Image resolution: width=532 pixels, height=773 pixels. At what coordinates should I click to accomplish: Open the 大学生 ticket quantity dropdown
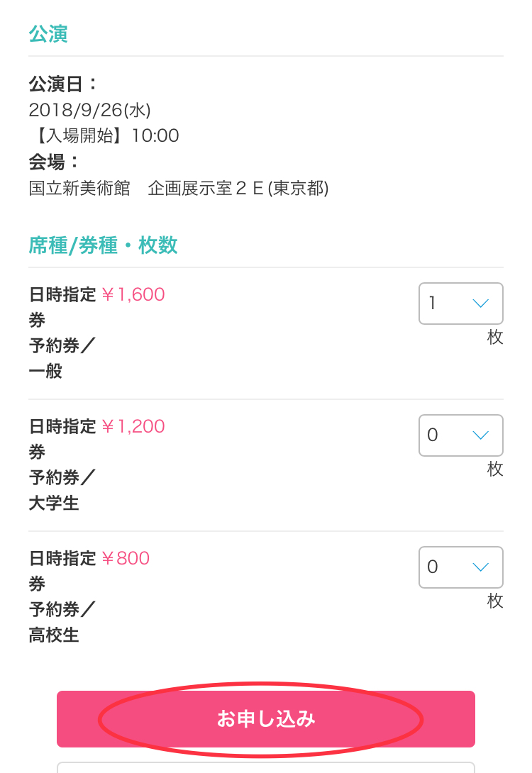click(460, 435)
